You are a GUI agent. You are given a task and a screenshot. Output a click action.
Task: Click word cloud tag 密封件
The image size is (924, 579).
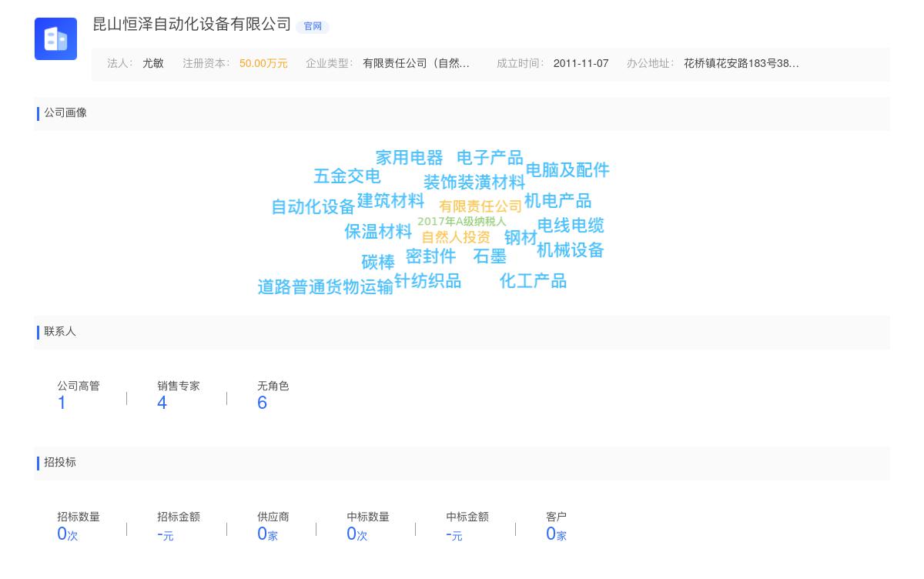[x=431, y=256]
